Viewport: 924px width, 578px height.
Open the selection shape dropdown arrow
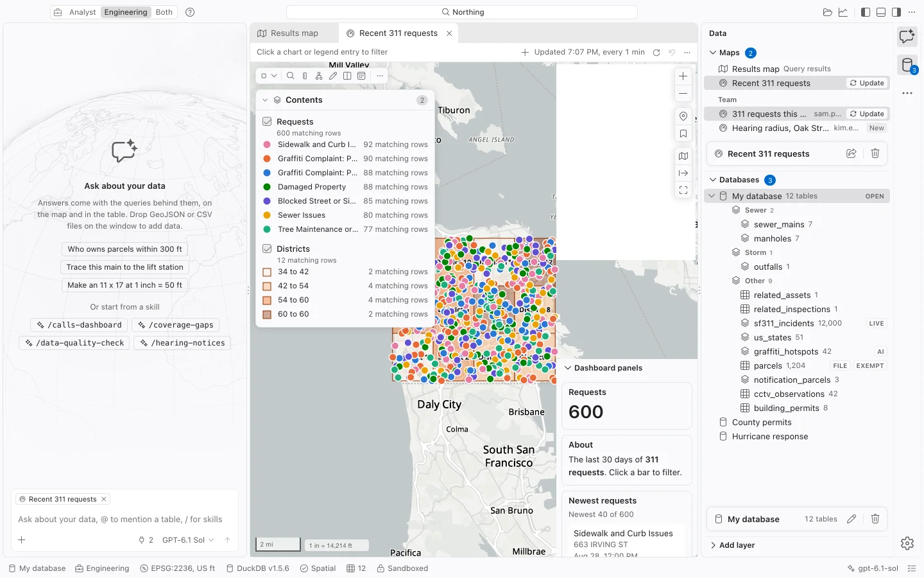click(x=274, y=76)
